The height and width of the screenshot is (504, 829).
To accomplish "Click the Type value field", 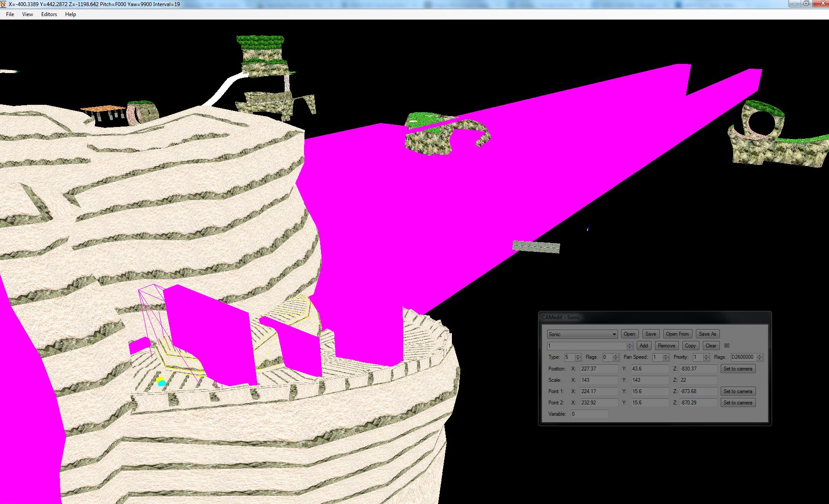I will pyautogui.click(x=570, y=357).
